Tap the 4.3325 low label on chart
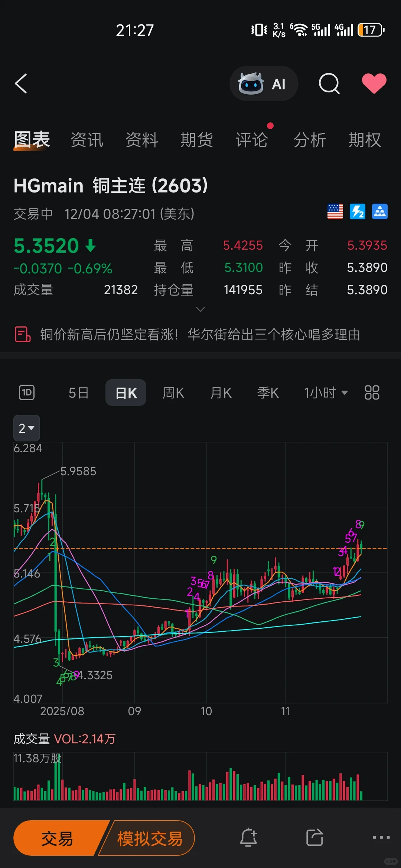Screen dimensions: 401x868 95,675
